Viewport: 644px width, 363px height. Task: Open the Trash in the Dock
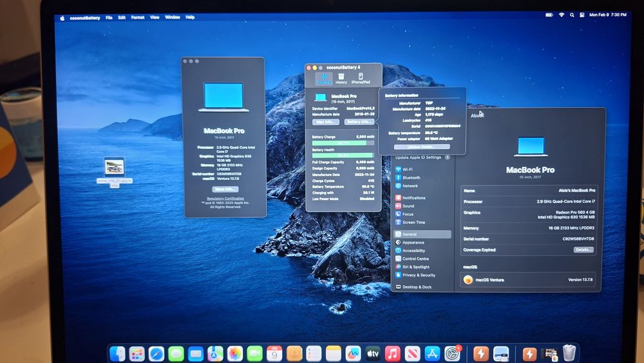pos(569,353)
